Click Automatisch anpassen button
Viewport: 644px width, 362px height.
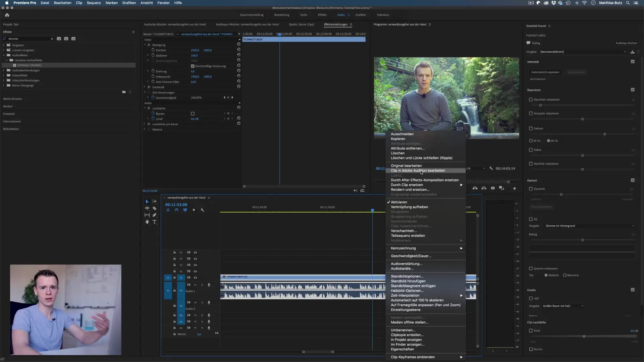545,72
